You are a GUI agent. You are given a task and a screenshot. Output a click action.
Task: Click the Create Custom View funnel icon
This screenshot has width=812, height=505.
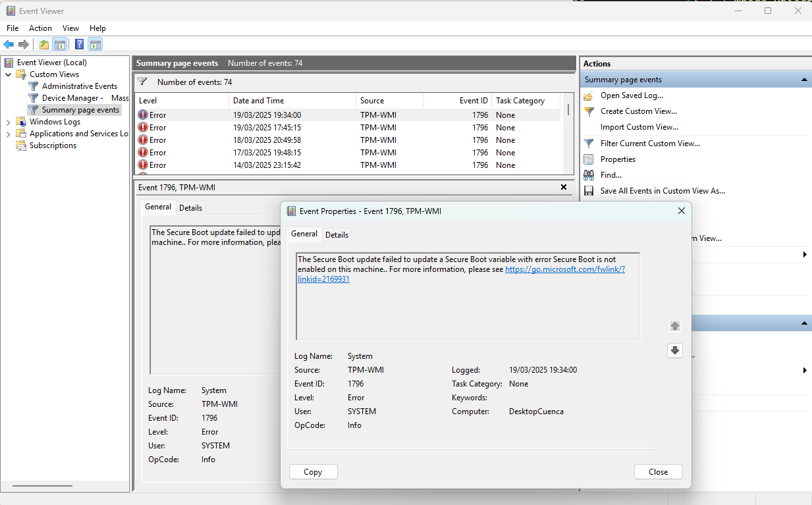pyautogui.click(x=588, y=111)
